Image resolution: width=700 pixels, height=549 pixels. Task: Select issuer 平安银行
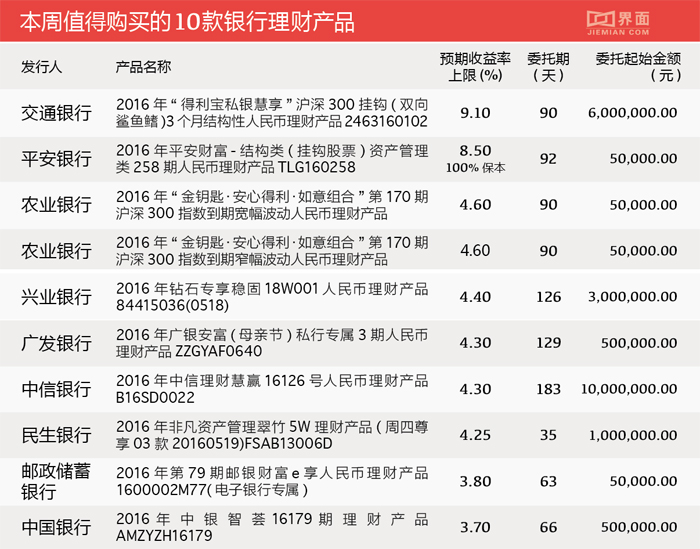click(x=56, y=159)
